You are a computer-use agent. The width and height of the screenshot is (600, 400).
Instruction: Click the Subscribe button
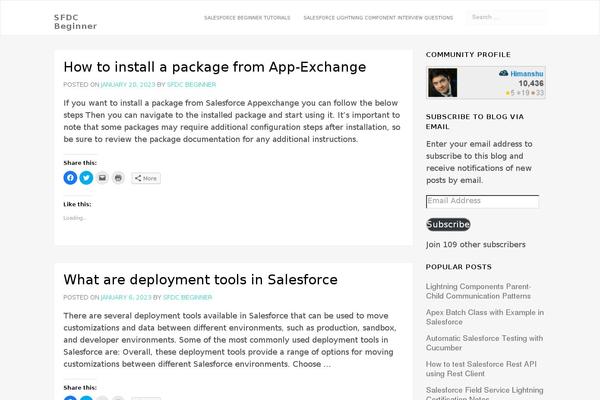[448, 224]
